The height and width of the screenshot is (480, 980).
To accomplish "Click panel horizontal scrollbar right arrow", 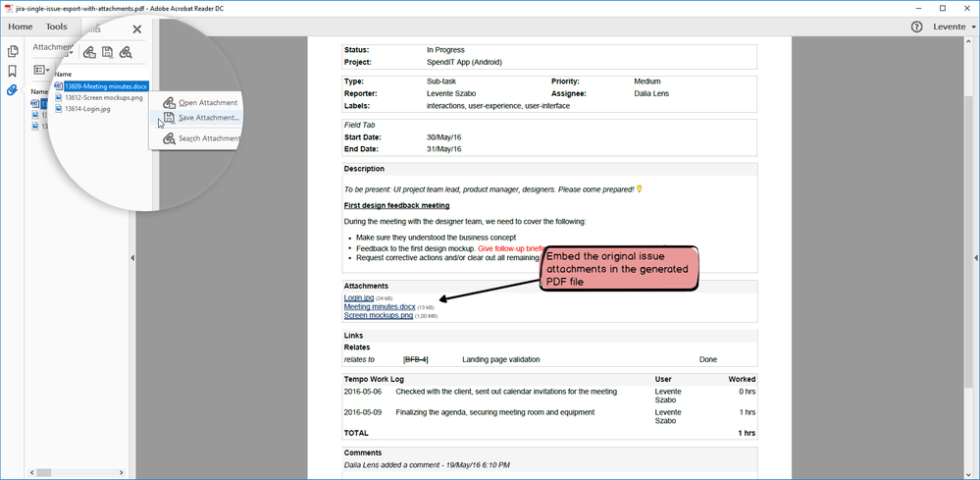I will (x=122, y=472).
